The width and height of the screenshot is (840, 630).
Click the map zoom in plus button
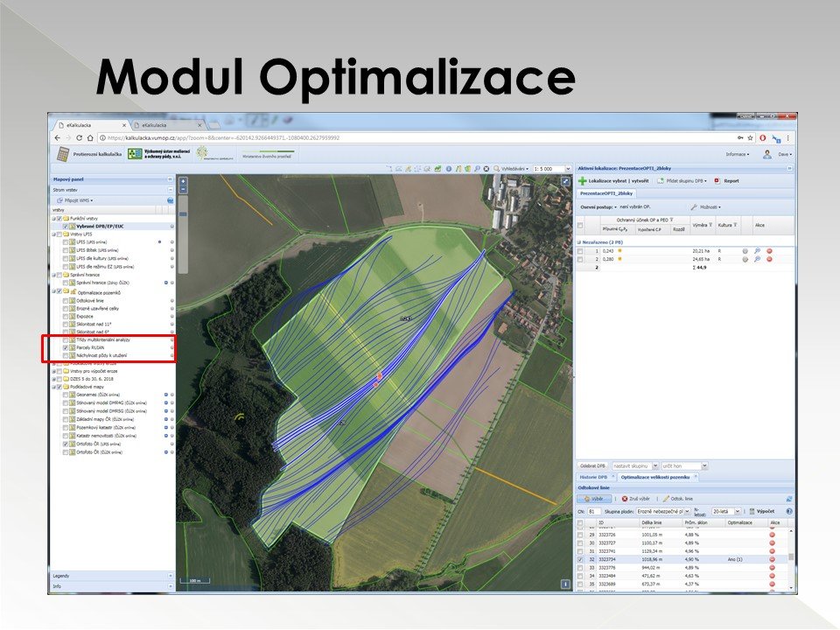click(183, 181)
